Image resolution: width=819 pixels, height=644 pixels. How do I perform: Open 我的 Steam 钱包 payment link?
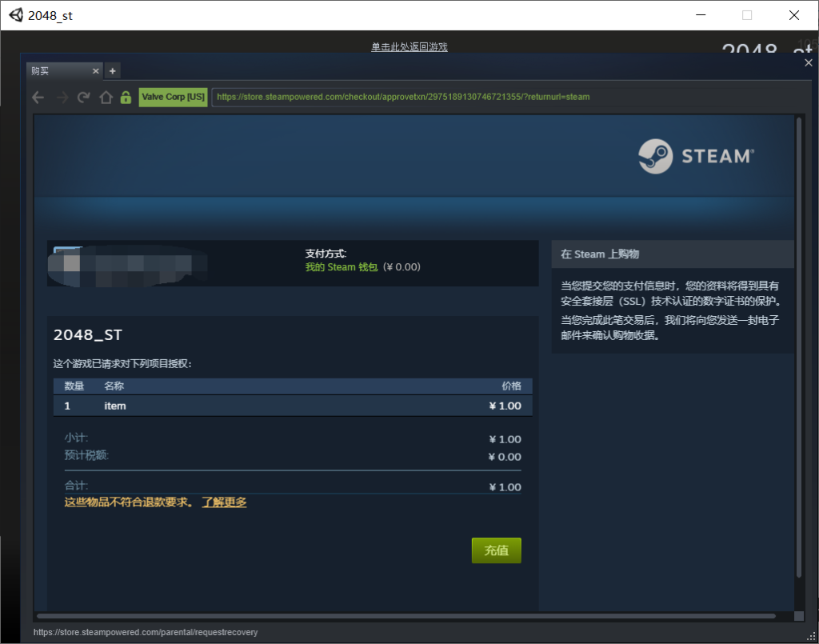(341, 267)
